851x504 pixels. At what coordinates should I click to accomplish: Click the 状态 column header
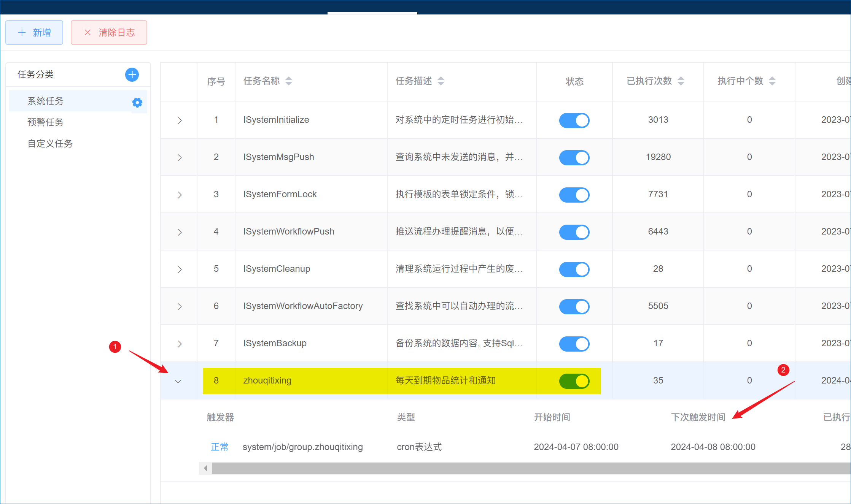click(x=574, y=81)
